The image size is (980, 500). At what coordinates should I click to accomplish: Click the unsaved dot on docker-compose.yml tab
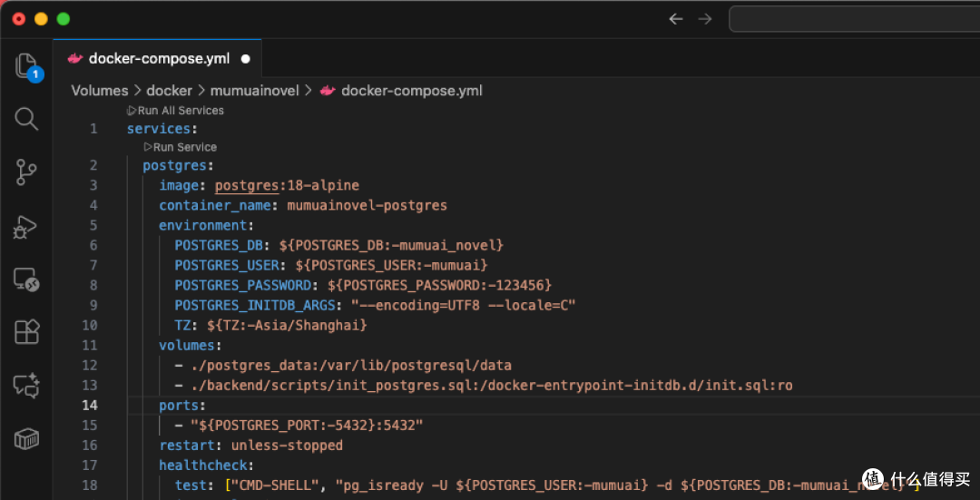pos(246,59)
